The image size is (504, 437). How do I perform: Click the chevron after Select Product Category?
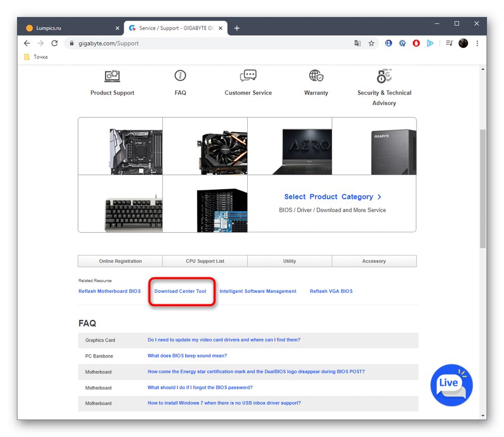pyautogui.click(x=379, y=197)
